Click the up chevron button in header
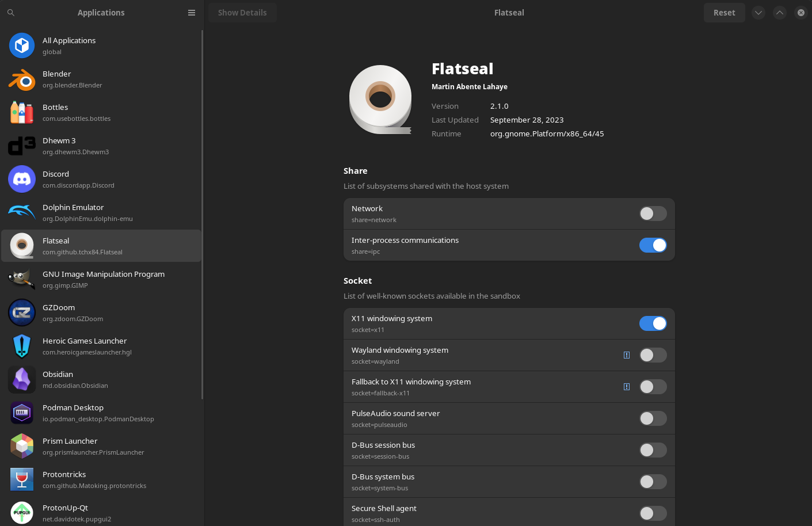The image size is (812, 526). pos(780,13)
